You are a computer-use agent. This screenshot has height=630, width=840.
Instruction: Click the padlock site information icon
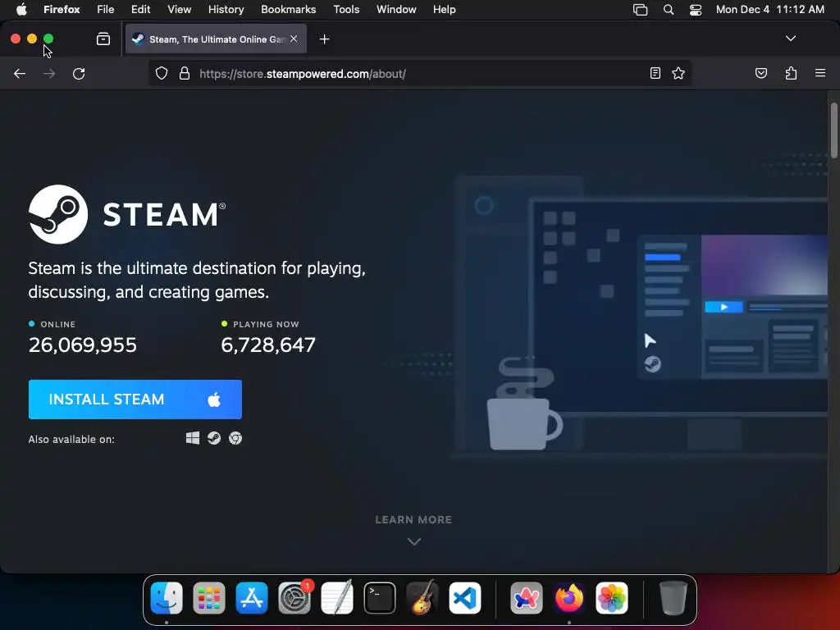tap(185, 73)
